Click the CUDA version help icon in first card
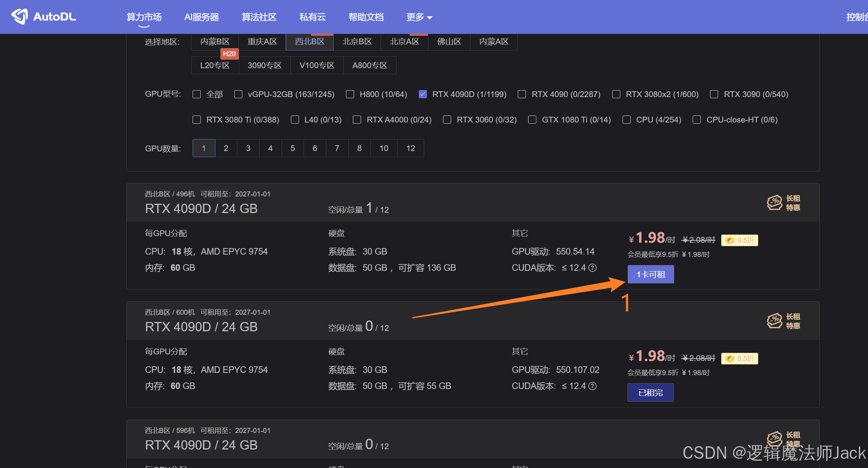 click(593, 268)
